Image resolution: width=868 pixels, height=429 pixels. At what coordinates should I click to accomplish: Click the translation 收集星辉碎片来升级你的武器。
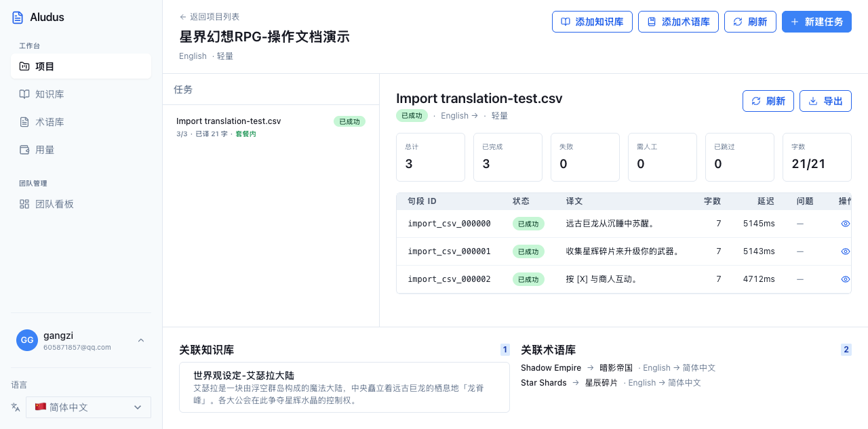623,251
